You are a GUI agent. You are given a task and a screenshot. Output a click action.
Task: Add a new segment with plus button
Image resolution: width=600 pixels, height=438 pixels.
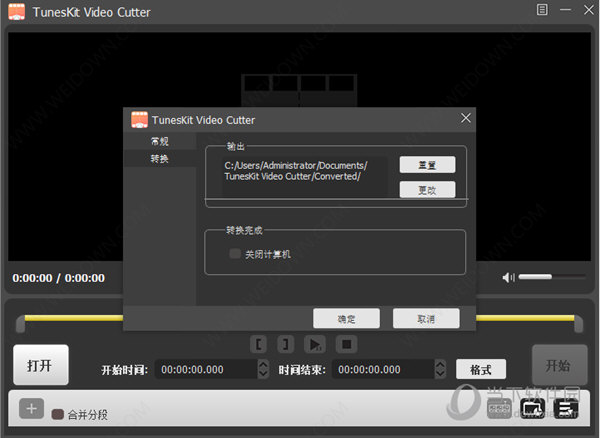coord(31,409)
